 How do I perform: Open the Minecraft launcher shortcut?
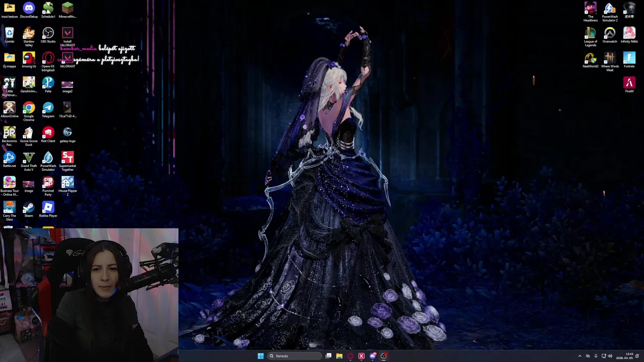click(67, 10)
